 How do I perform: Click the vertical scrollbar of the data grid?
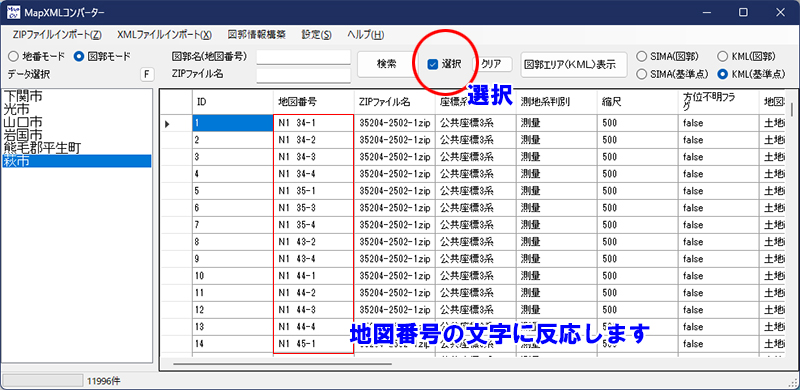tap(792, 110)
